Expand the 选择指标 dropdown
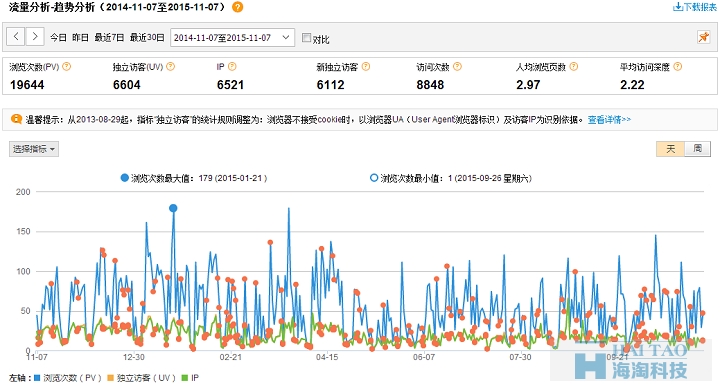The image size is (720, 385). click(x=34, y=149)
